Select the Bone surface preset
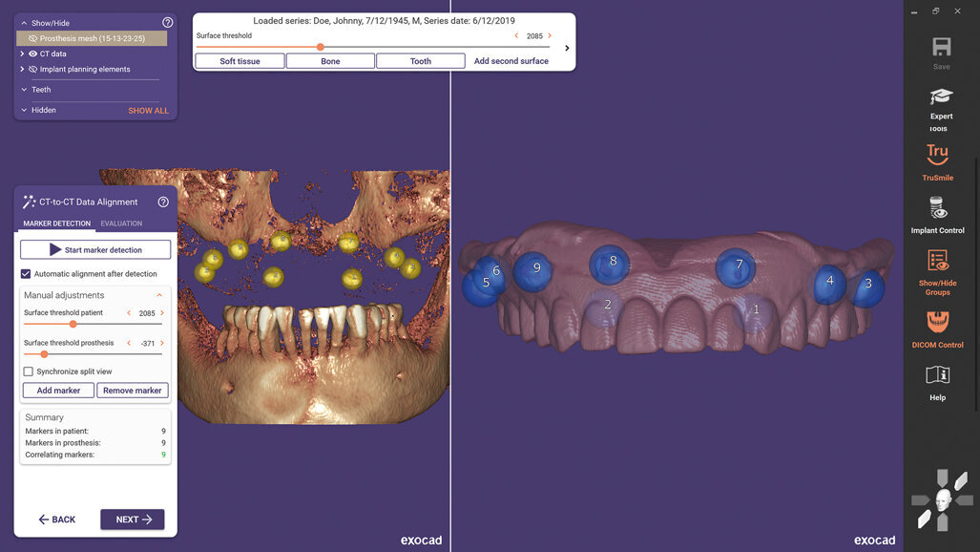Image resolution: width=980 pixels, height=552 pixels. [330, 60]
